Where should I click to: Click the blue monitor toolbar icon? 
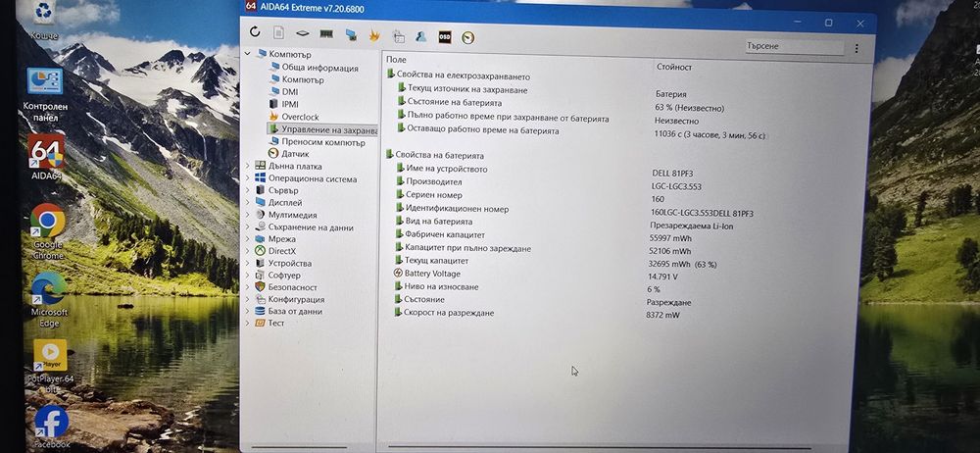[351, 35]
